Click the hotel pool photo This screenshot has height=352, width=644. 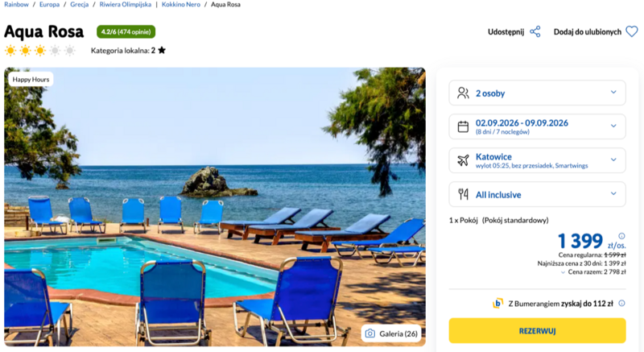click(215, 206)
